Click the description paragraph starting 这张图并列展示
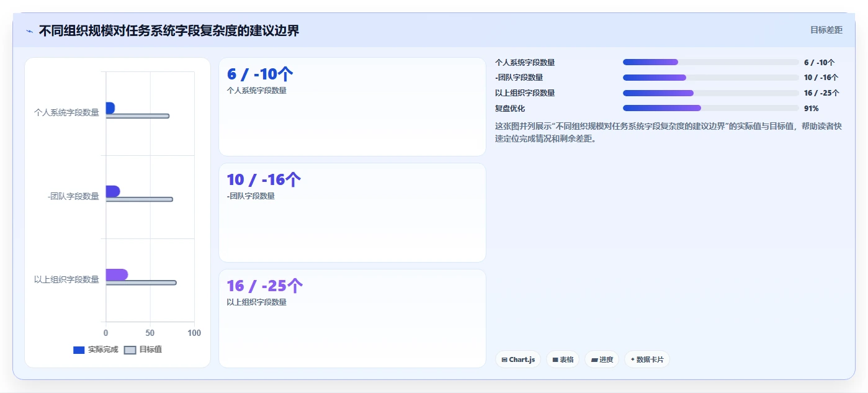 (668, 132)
